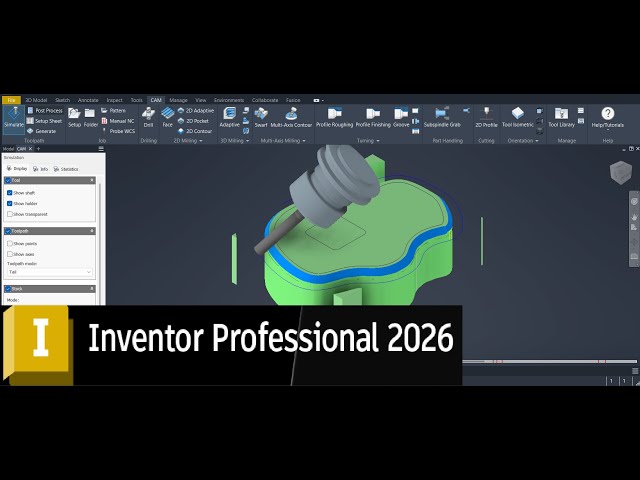640x480 pixels.
Task: Switch to the Inspect ribbon tab
Action: pos(114,100)
